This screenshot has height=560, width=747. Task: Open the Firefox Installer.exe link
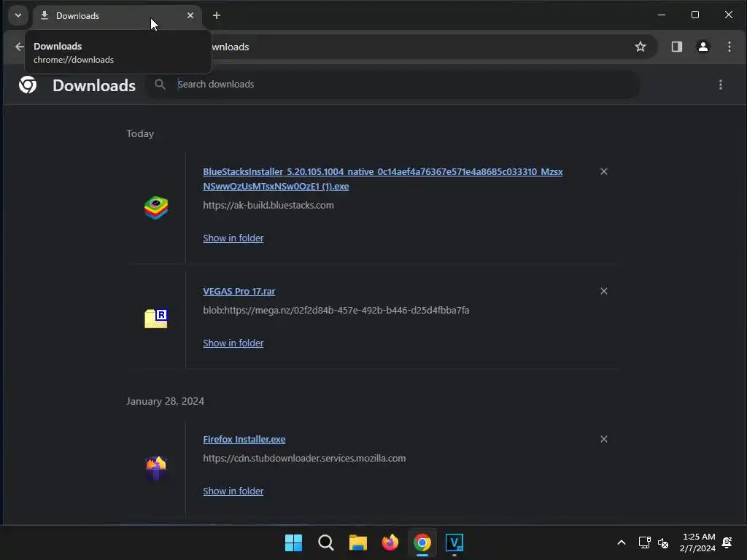(x=244, y=439)
